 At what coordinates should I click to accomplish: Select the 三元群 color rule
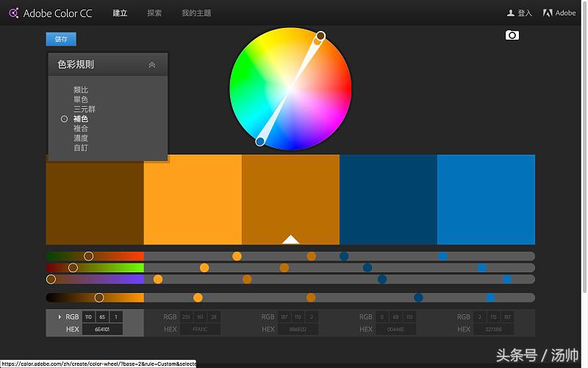(85, 109)
